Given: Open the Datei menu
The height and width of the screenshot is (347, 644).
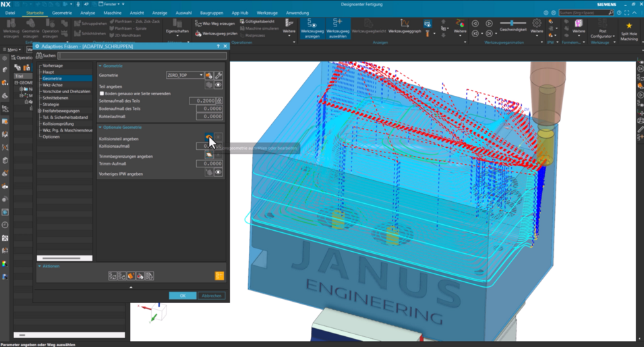Looking at the screenshot, I should (10, 13).
